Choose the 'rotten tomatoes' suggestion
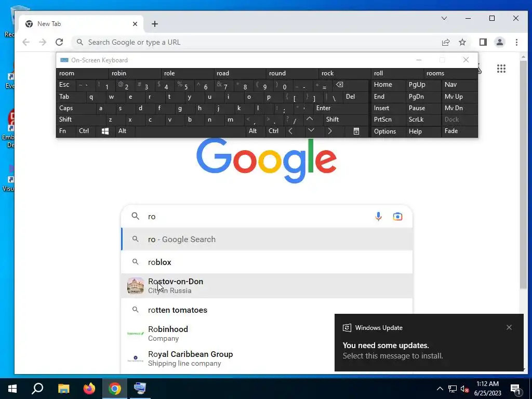The image size is (532, 399). [267, 310]
